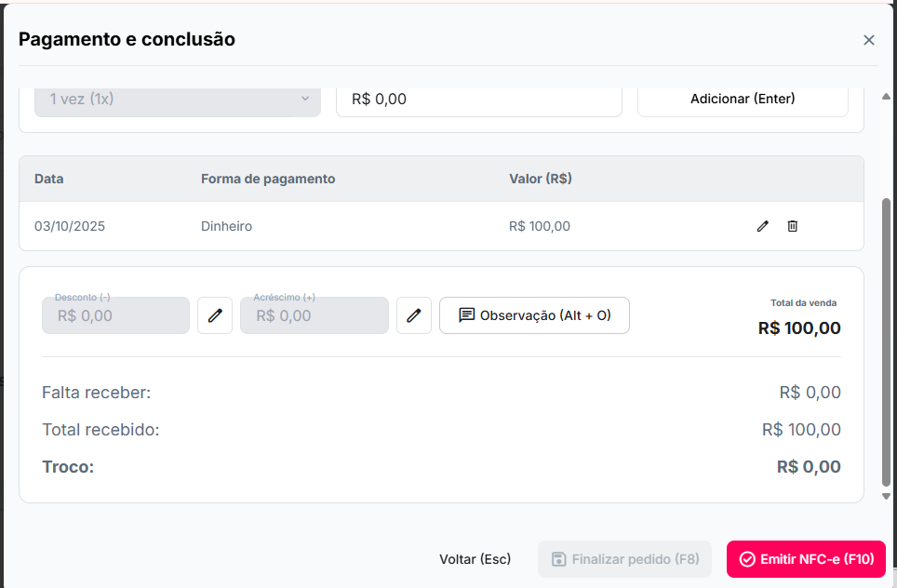Open Observação (Alt + O) note
This screenshot has height=588, width=897.
(x=534, y=315)
